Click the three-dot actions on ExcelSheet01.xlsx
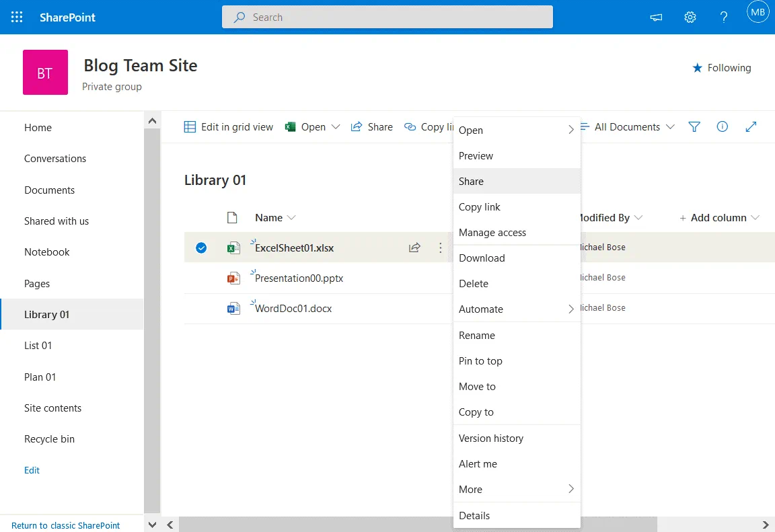The height and width of the screenshot is (532, 775). (441, 248)
